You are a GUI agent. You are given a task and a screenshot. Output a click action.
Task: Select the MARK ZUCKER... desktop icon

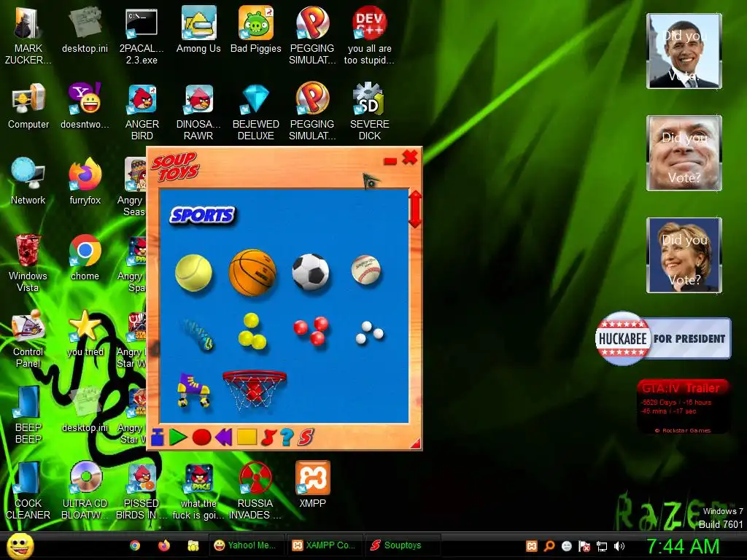(28, 35)
